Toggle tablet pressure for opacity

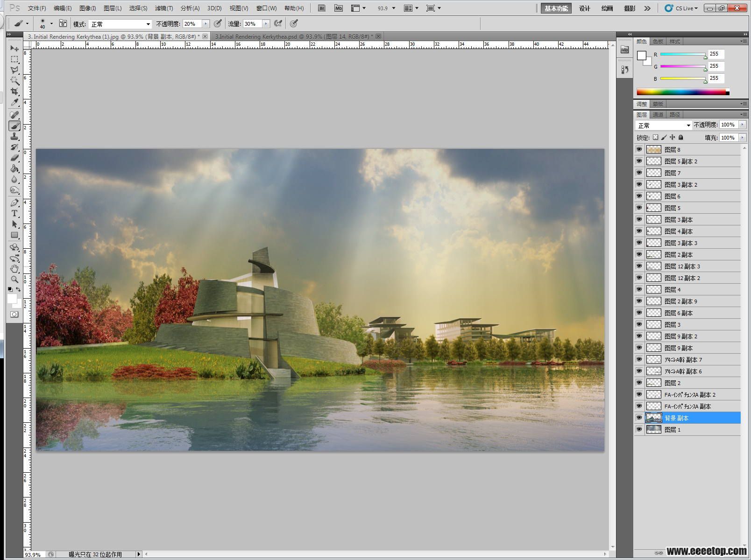pyautogui.click(x=218, y=23)
